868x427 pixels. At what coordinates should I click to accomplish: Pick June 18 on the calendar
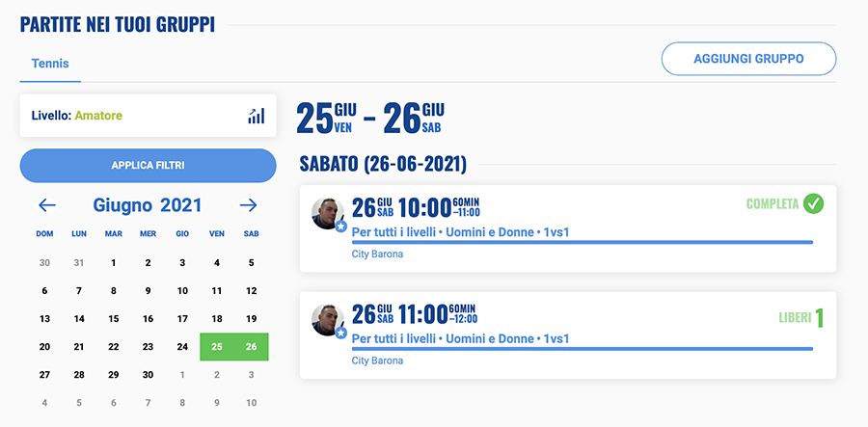pyautogui.click(x=217, y=319)
